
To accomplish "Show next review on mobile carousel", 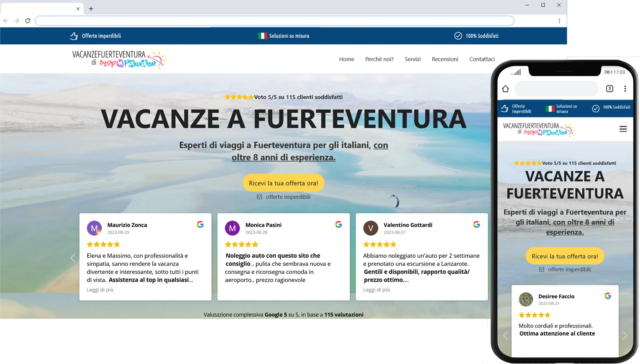I will tap(624, 336).
